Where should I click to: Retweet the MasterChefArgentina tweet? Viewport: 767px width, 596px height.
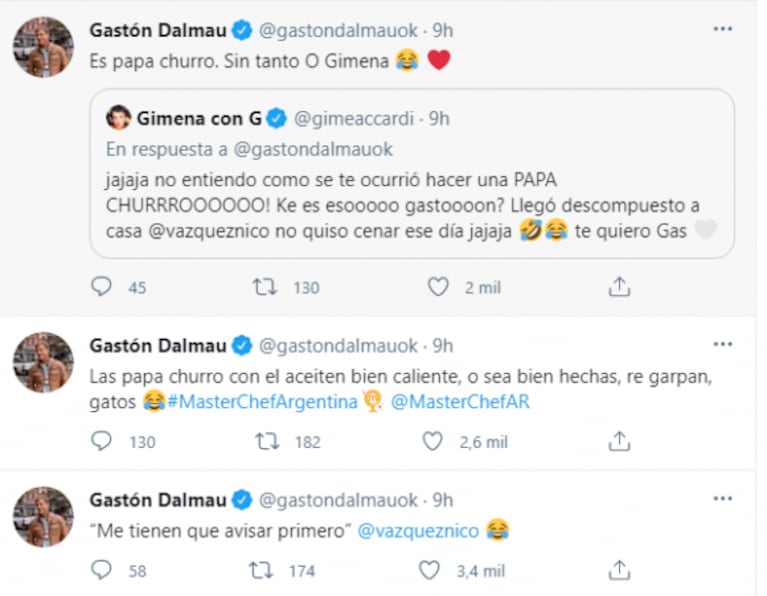point(265,440)
